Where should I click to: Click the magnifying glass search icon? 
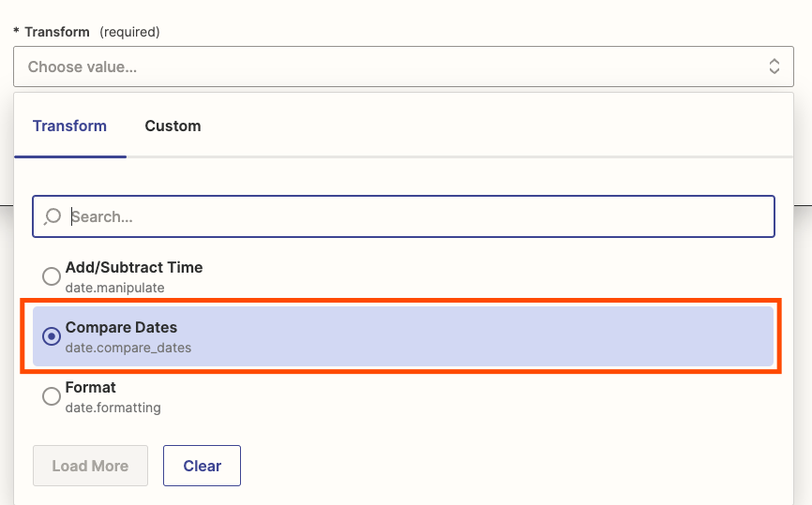[x=53, y=216]
